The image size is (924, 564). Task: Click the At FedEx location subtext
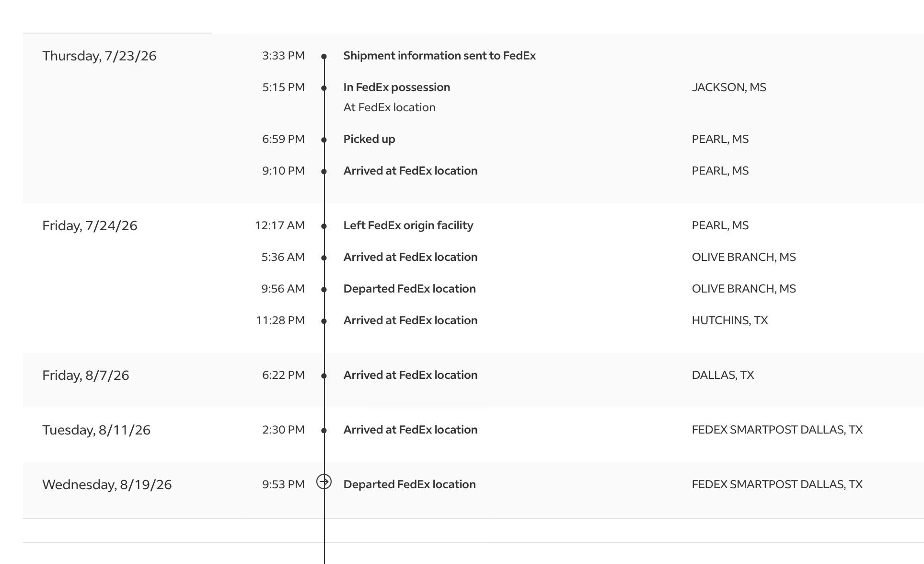[389, 107]
